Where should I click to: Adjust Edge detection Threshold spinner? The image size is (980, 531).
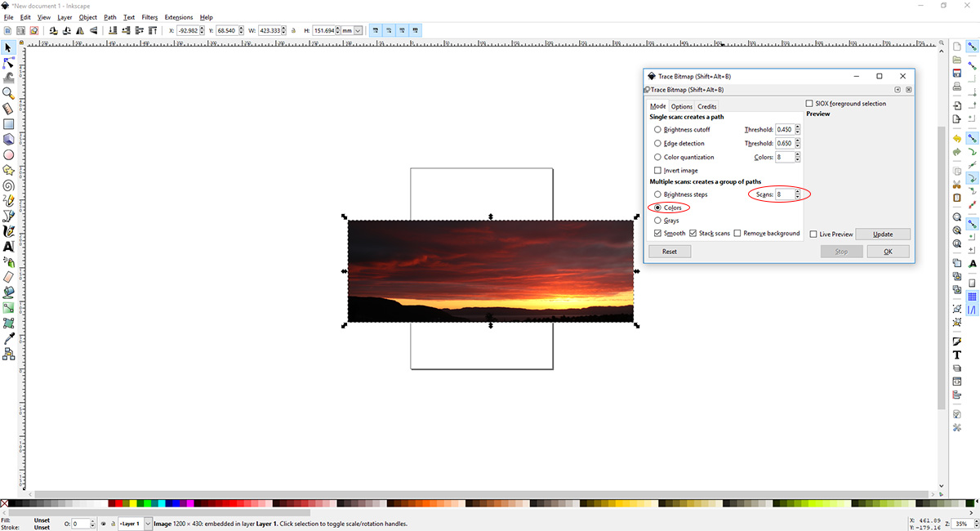797,144
